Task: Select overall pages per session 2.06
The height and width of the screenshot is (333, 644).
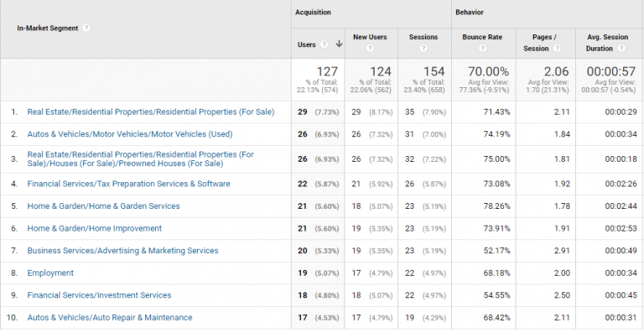Action: coord(557,72)
